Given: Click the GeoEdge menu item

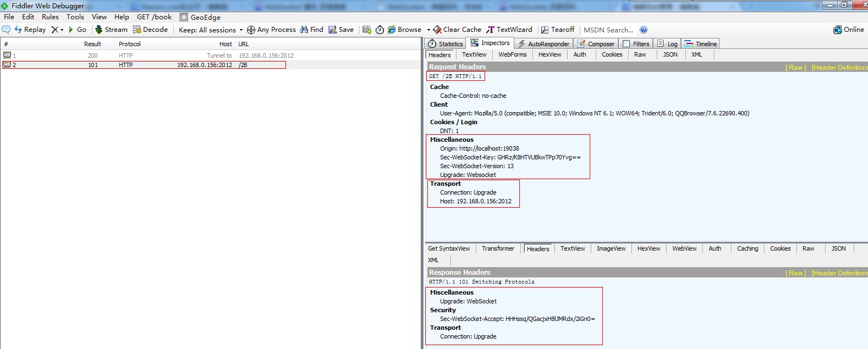Looking at the screenshot, I should 200,17.
